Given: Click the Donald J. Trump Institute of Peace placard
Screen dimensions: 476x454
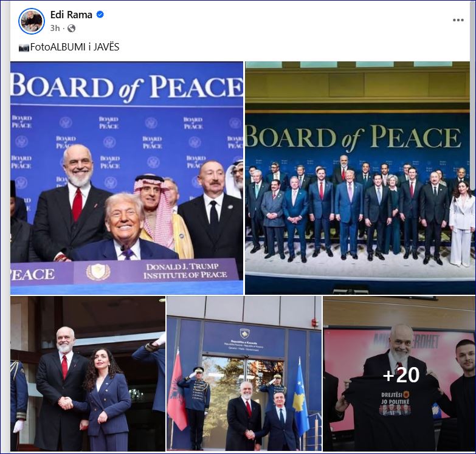Looking at the screenshot, I should [x=156, y=271].
